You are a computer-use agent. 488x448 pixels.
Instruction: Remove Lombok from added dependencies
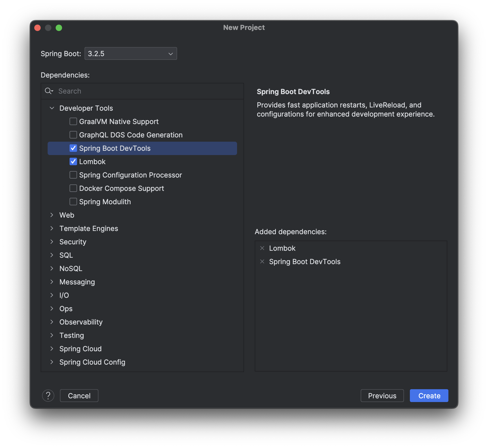pos(262,248)
